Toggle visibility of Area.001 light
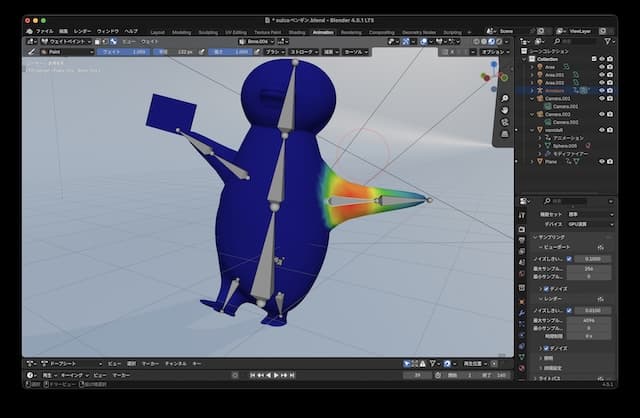This screenshot has height=418, width=640. coord(601,74)
